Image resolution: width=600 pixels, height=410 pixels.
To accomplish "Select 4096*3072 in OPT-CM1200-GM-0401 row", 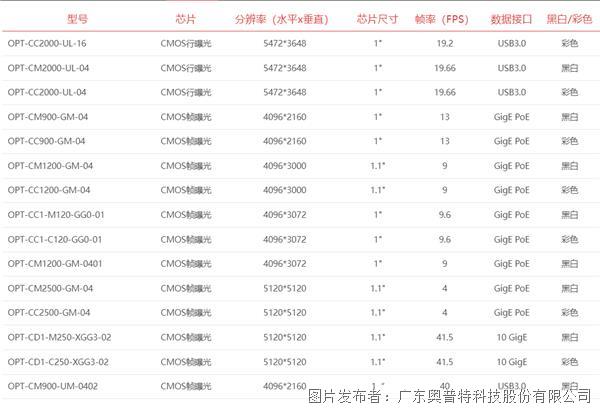I will pyautogui.click(x=285, y=264).
